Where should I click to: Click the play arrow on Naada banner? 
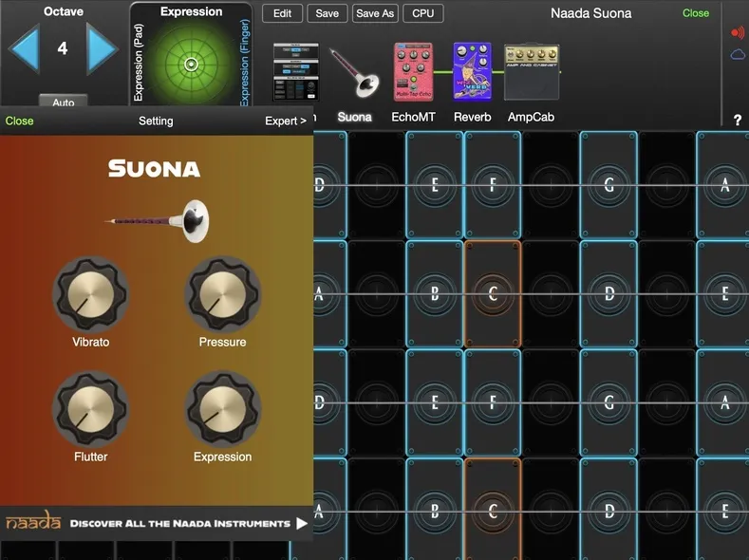(x=302, y=524)
